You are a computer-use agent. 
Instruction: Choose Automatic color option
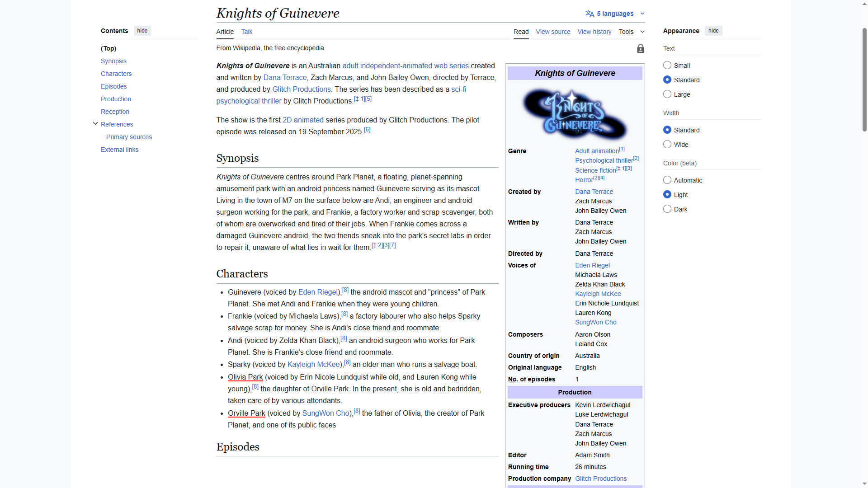tap(667, 180)
